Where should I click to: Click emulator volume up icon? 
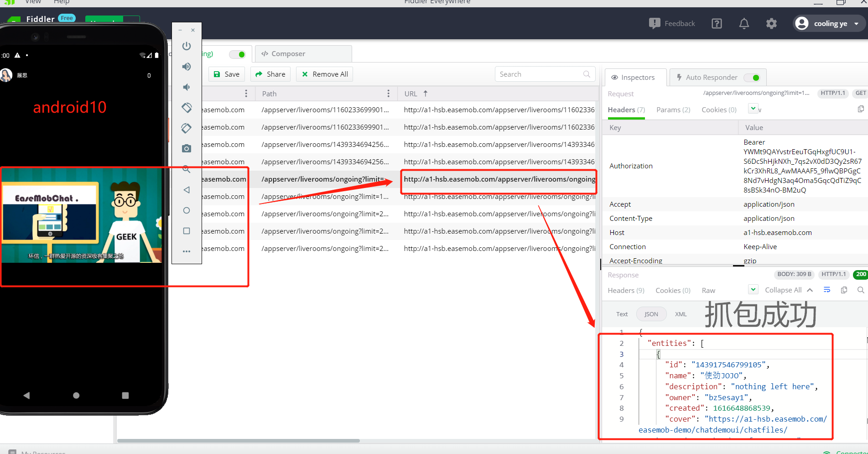coord(187,67)
